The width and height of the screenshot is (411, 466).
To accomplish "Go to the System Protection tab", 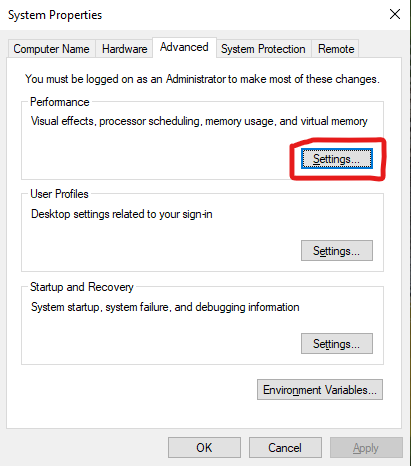I will [263, 49].
